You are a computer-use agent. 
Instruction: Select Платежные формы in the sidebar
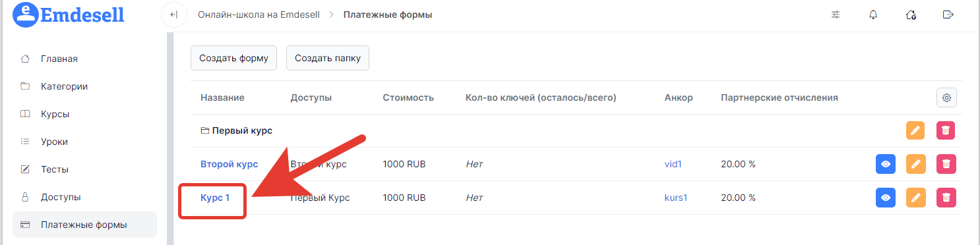pyautogui.click(x=84, y=225)
